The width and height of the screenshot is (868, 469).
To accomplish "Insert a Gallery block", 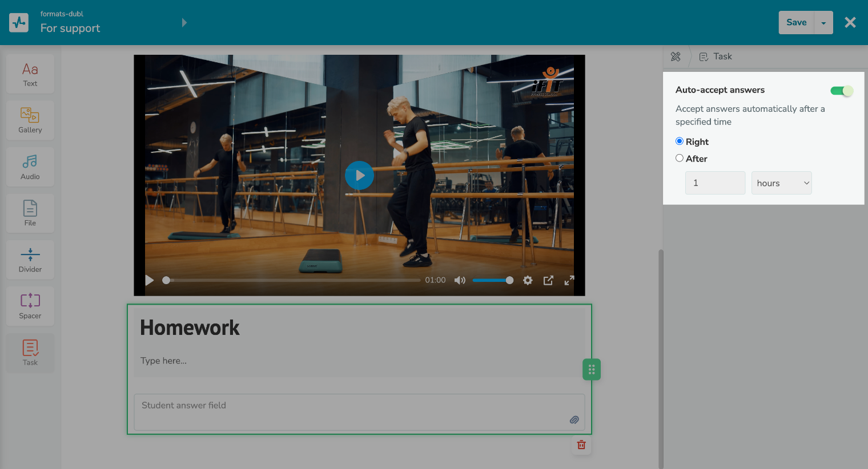I will (x=30, y=120).
